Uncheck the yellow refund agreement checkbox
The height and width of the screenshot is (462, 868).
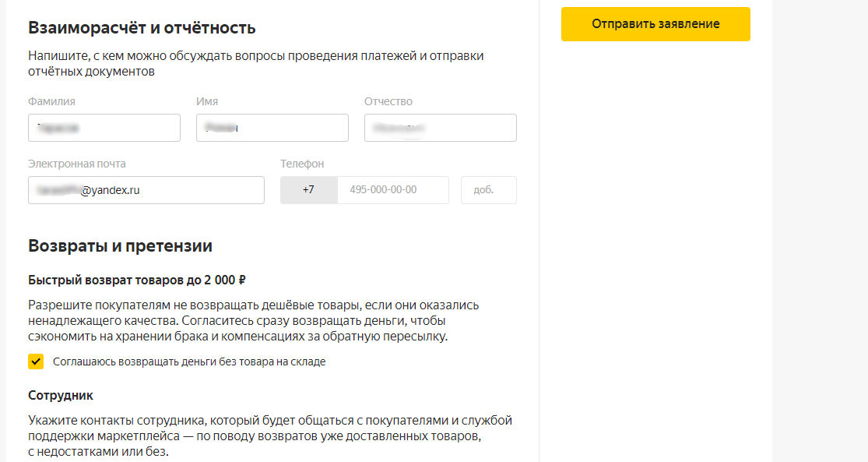point(36,361)
